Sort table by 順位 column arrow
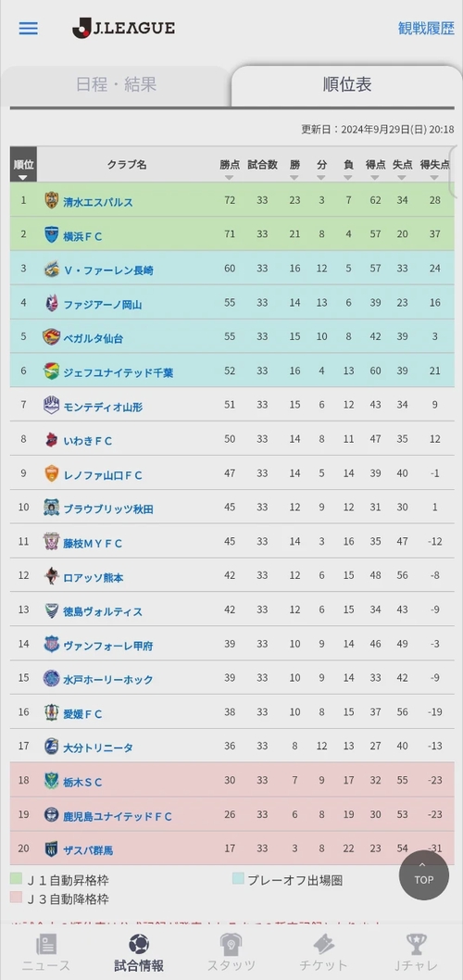 (x=23, y=178)
